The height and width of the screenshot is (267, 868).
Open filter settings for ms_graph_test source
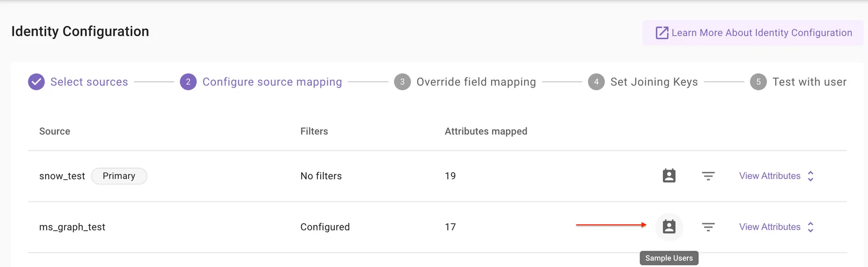tap(708, 227)
